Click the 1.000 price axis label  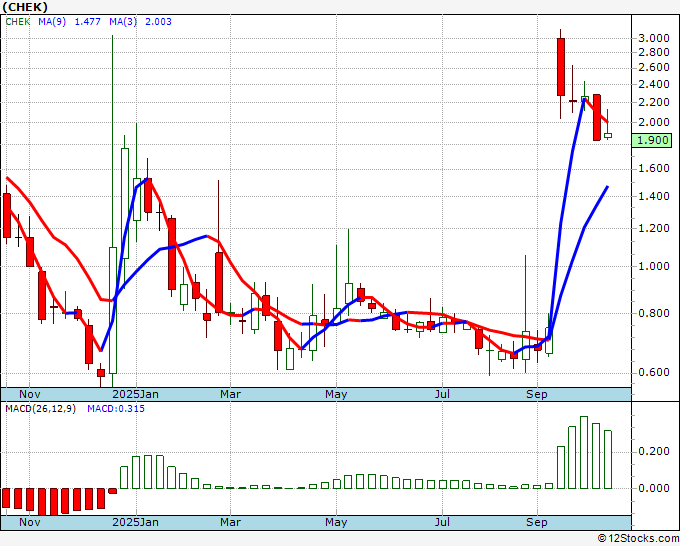click(654, 266)
